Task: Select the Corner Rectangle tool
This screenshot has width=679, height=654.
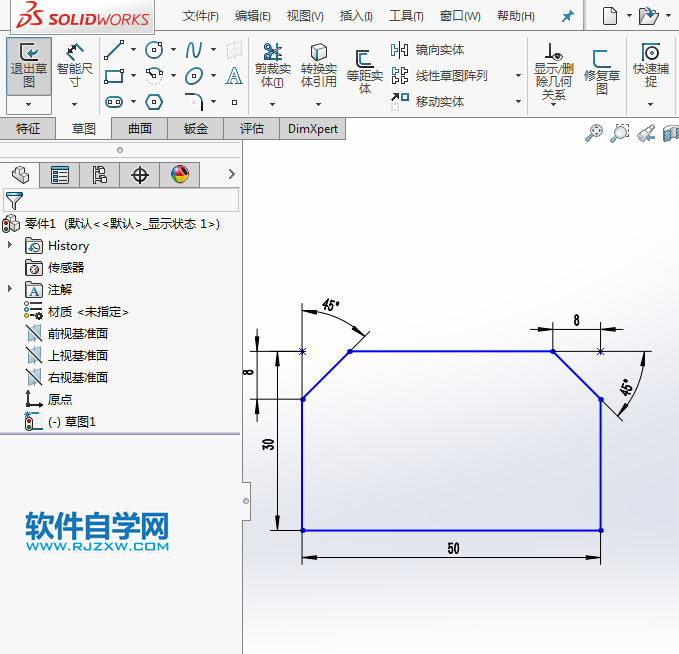Action: [114, 76]
